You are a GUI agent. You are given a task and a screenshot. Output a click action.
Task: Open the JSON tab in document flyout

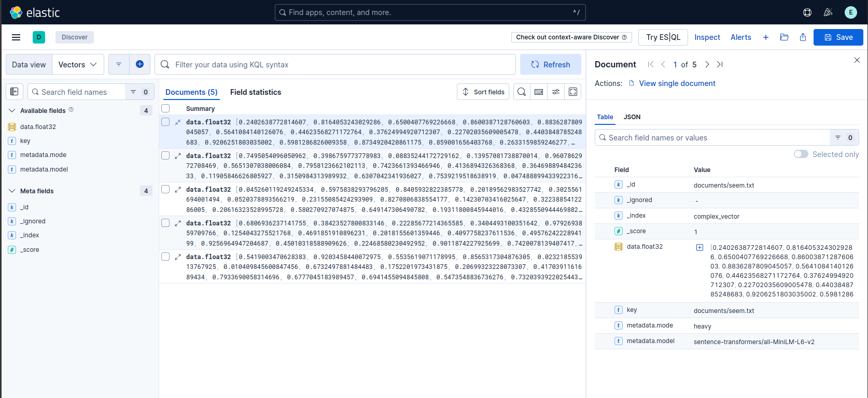(x=632, y=117)
